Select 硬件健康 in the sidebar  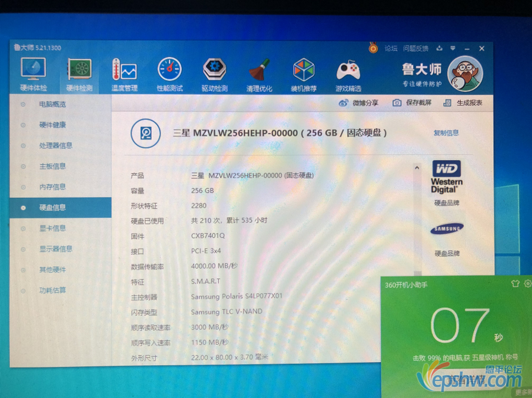tap(52, 125)
